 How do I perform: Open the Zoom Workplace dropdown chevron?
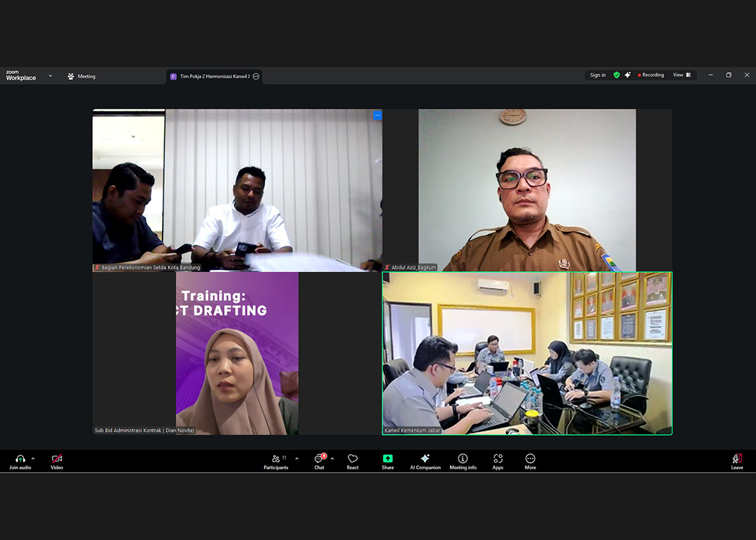[x=50, y=76]
